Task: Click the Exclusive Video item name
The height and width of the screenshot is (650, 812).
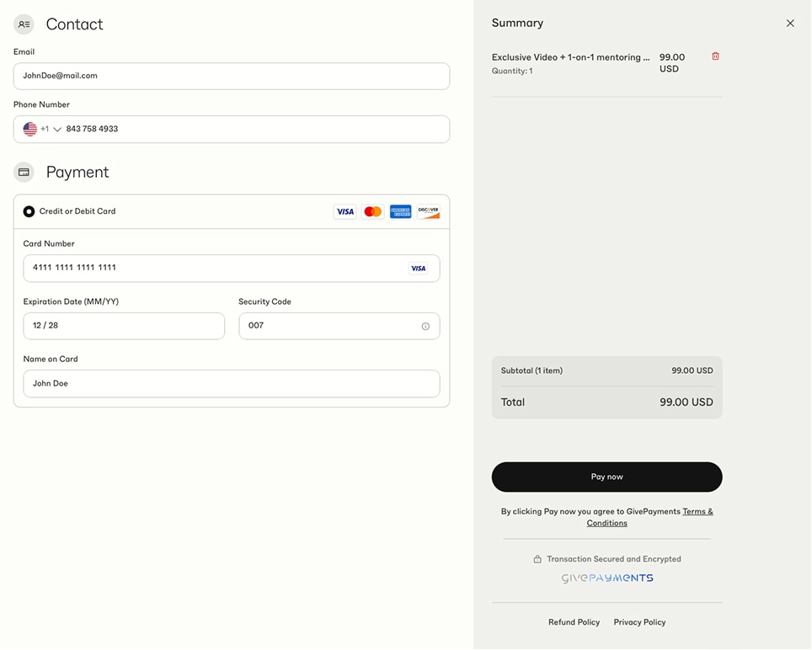Action: [x=570, y=57]
